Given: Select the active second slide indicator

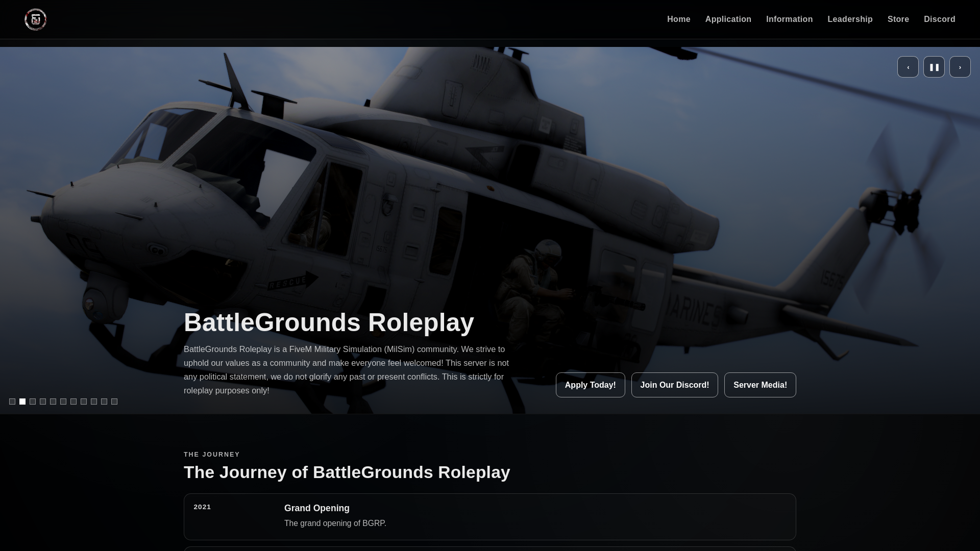Looking at the screenshot, I should (x=22, y=402).
